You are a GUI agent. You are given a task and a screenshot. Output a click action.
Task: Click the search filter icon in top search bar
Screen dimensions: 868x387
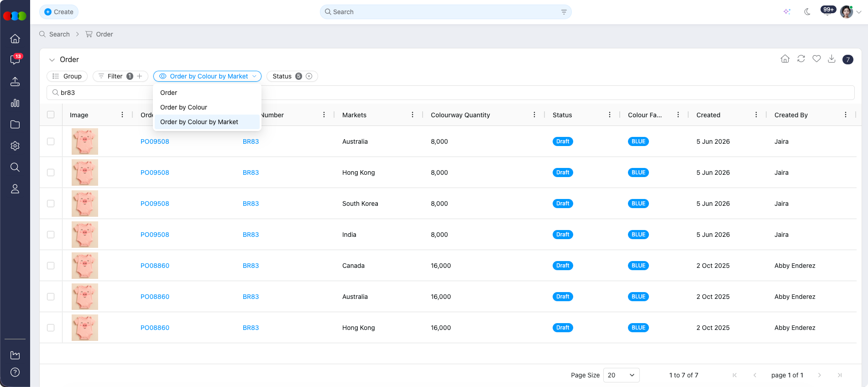[564, 12]
